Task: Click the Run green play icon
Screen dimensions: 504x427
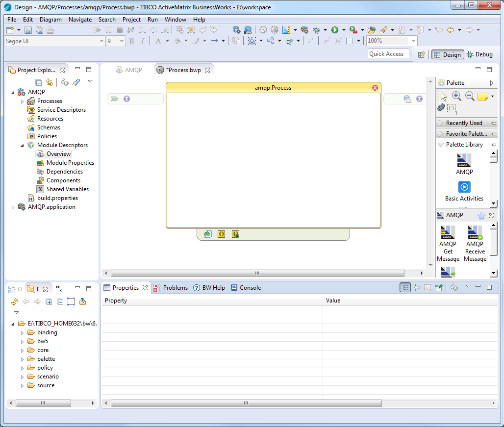Action: coord(335,30)
